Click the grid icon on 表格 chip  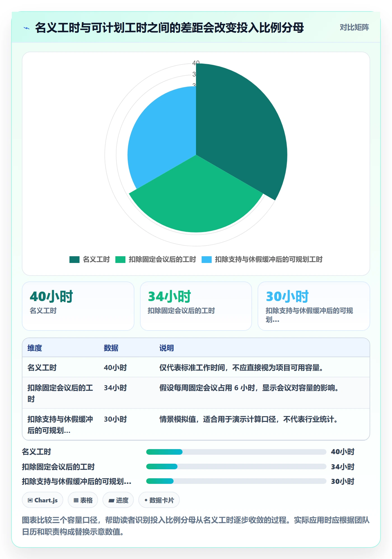coord(76,500)
